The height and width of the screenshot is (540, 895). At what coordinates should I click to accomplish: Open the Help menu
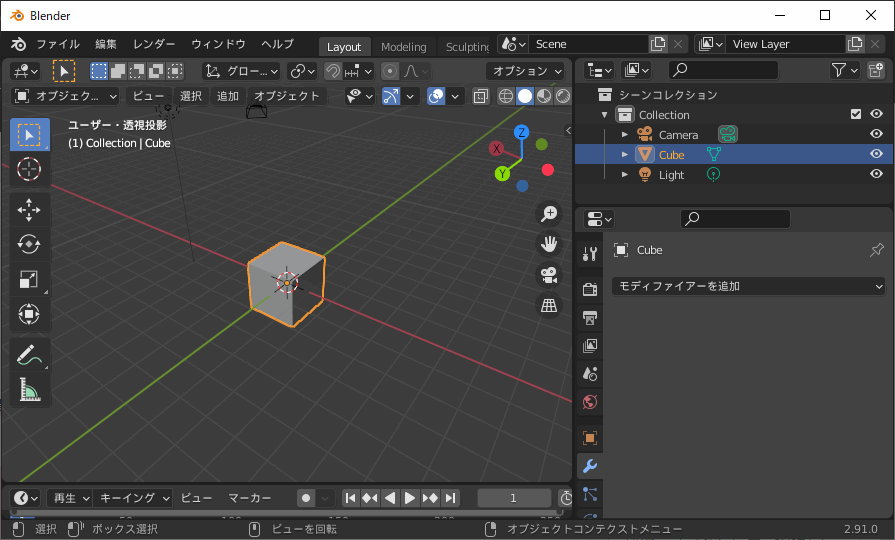point(277,44)
